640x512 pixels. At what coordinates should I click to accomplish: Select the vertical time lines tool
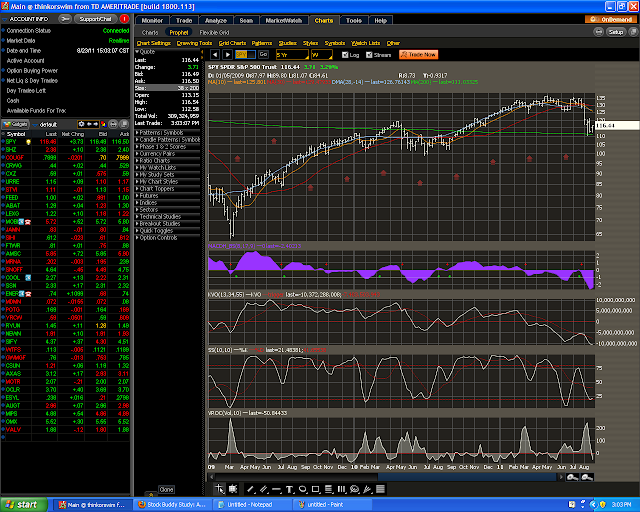[341, 489]
